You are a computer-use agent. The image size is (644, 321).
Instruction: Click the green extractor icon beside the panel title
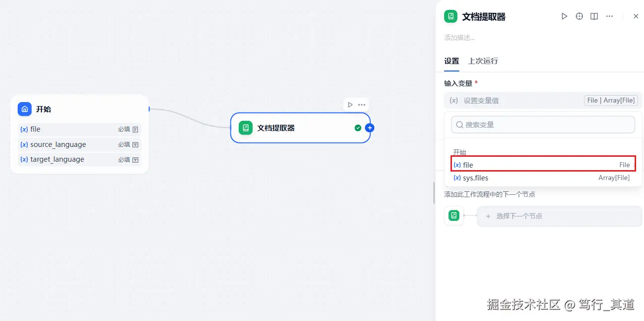451,16
